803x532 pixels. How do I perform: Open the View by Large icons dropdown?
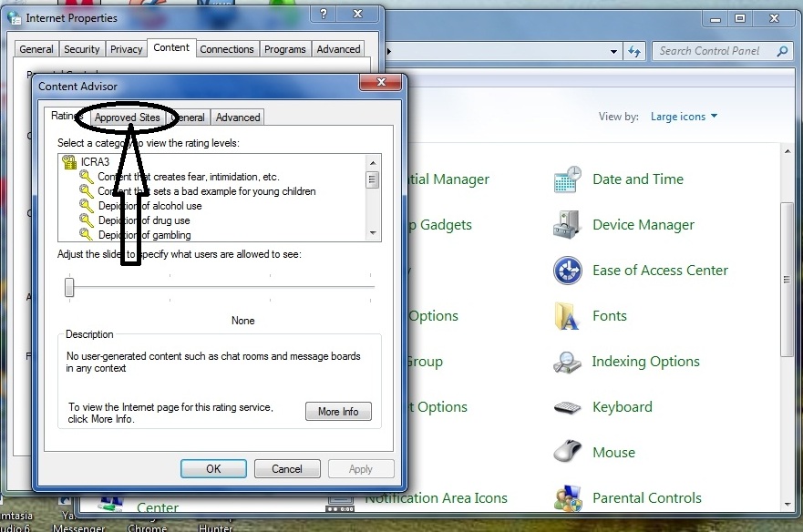click(x=684, y=117)
